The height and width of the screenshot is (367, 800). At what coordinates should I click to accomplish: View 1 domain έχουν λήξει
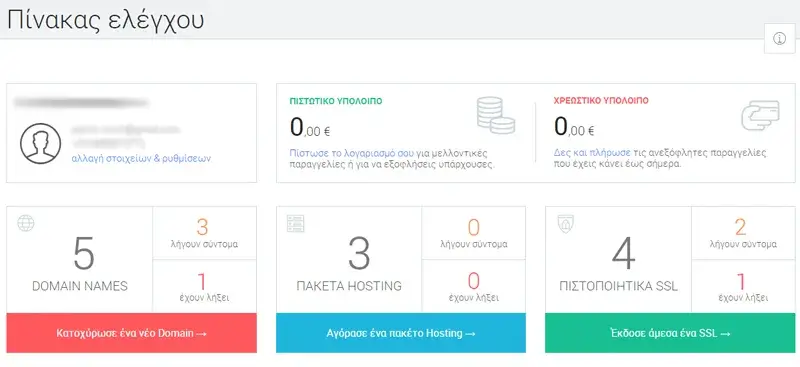pos(204,286)
